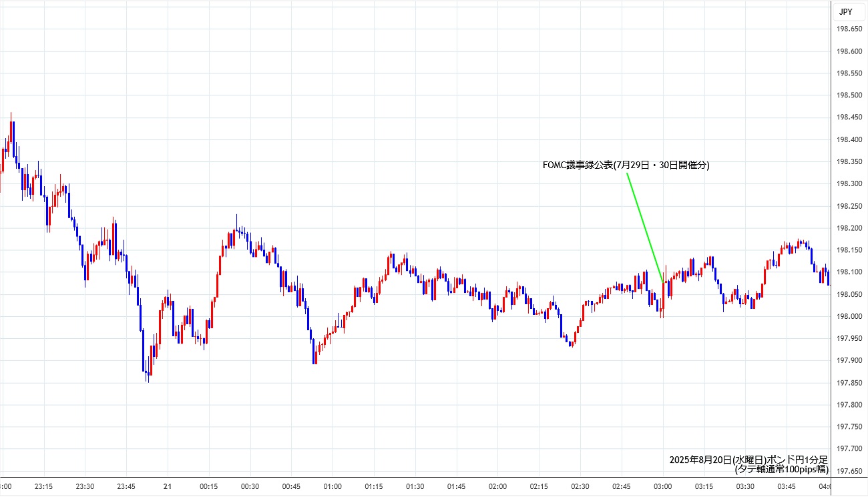The image size is (868, 497).
Task: Select the 01:15 time axis label
Action: [374, 486]
